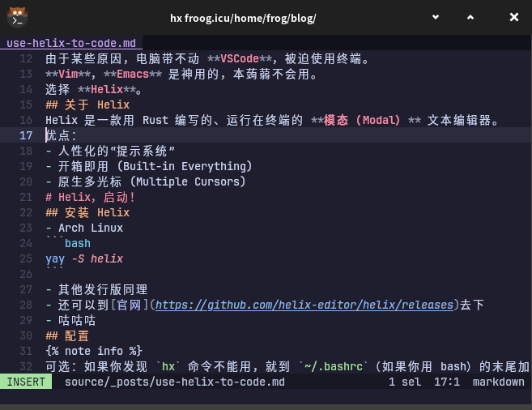Click the source/_posts file path in statusline
The image size is (532, 410).
click(174, 382)
